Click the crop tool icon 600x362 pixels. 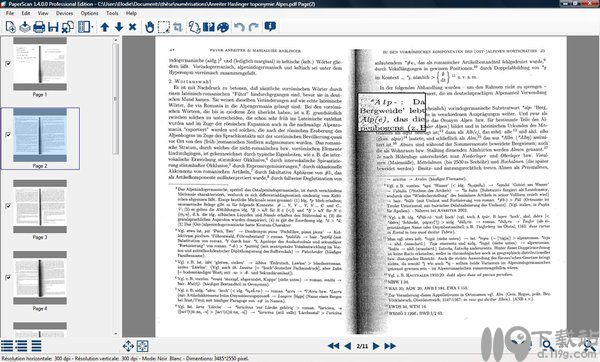tap(178, 27)
